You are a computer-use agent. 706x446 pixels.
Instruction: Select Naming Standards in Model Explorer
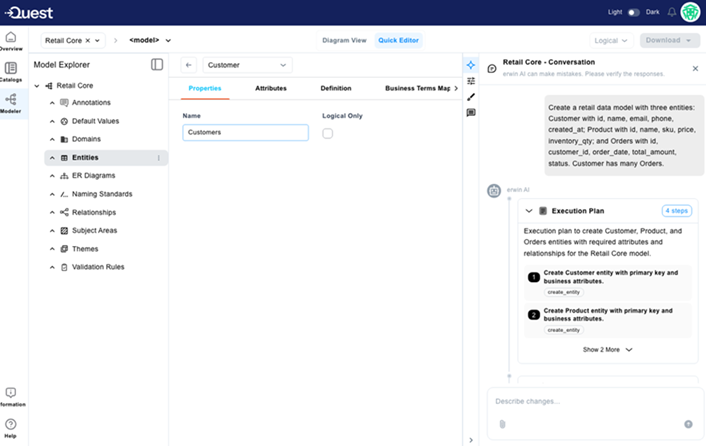click(102, 194)
